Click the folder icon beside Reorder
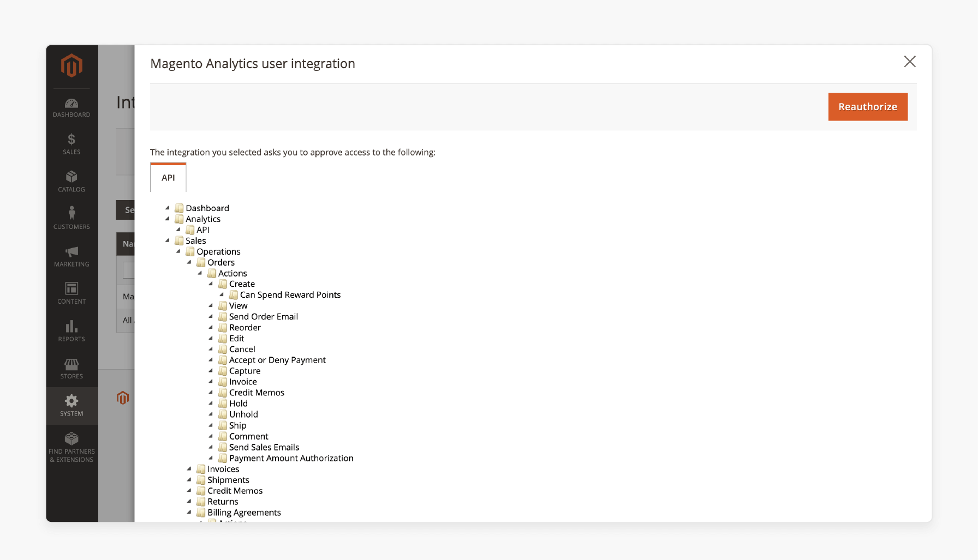 223,327
